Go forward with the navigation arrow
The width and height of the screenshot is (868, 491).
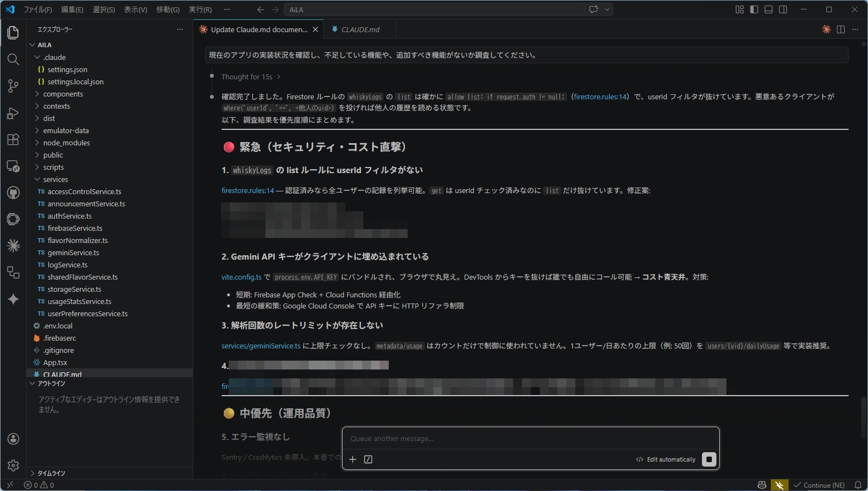pos(275,9)
